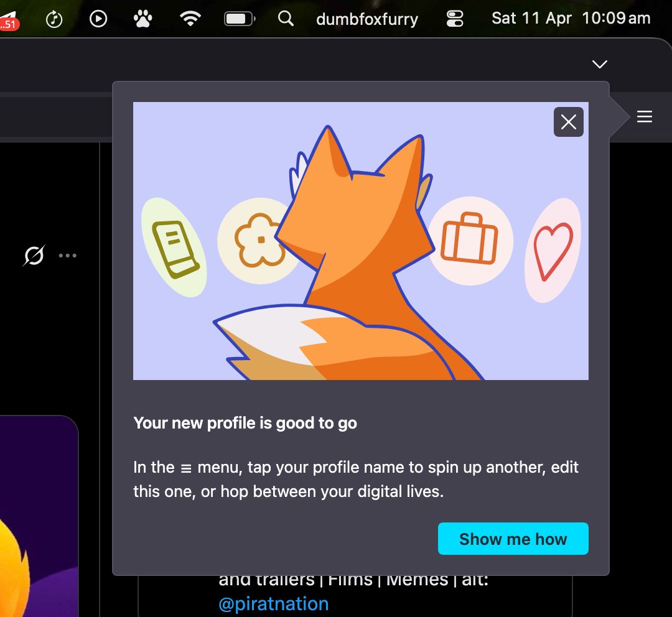672x617 pixels.
Task: Click the purple fox image thumbnail
Action: click(39, 516)
